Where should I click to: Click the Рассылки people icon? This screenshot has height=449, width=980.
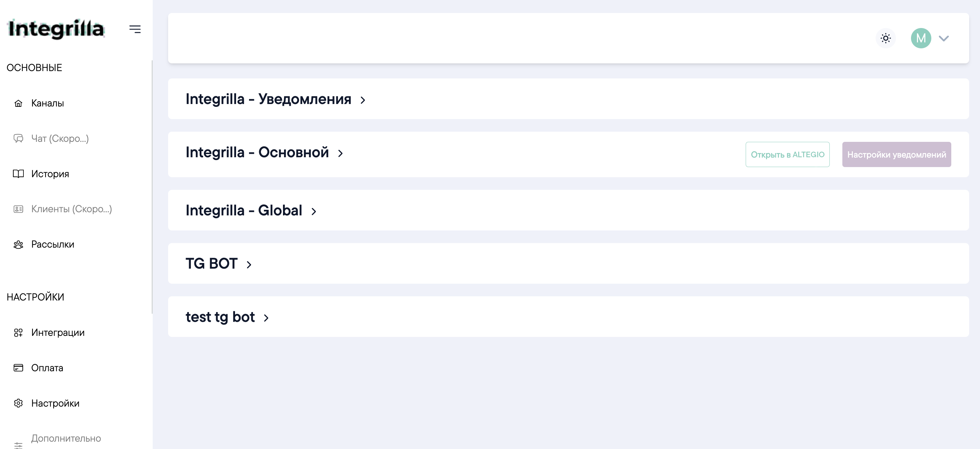18,244
